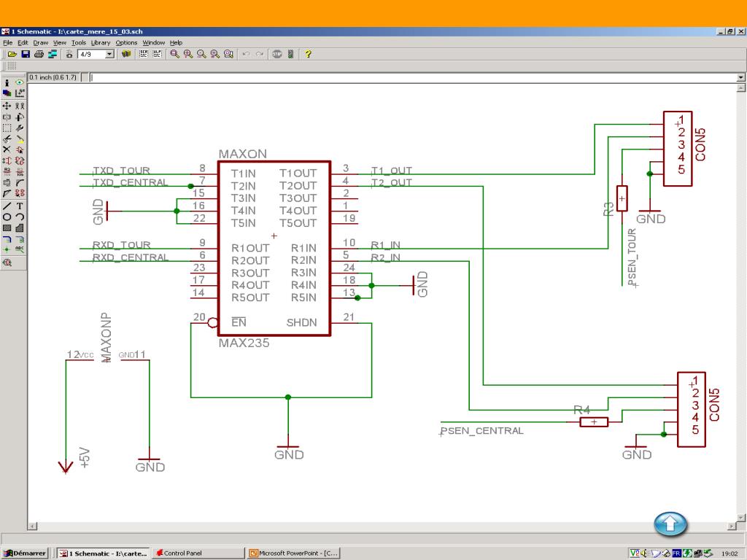Screen dimensions: 747x560
Task: Open the Display layers tool
Action: pos(7,93)
